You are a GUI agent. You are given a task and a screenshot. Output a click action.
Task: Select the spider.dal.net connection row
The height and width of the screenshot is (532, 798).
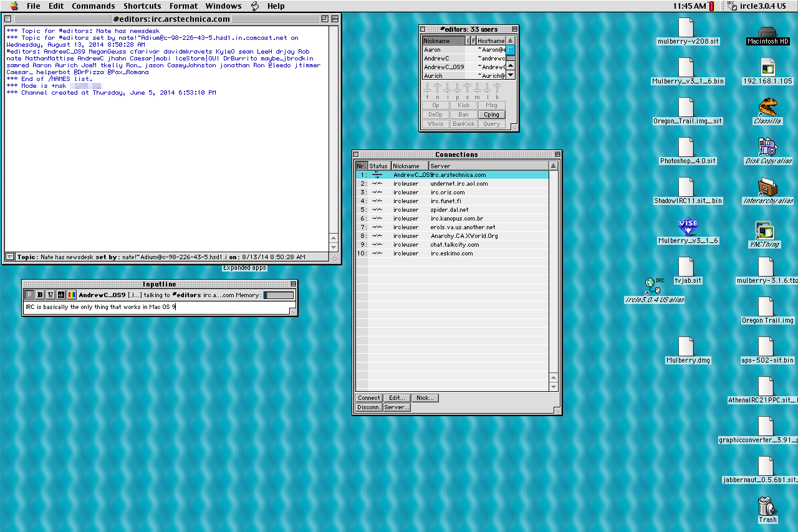pyautogui.click(x=452, y=210)
